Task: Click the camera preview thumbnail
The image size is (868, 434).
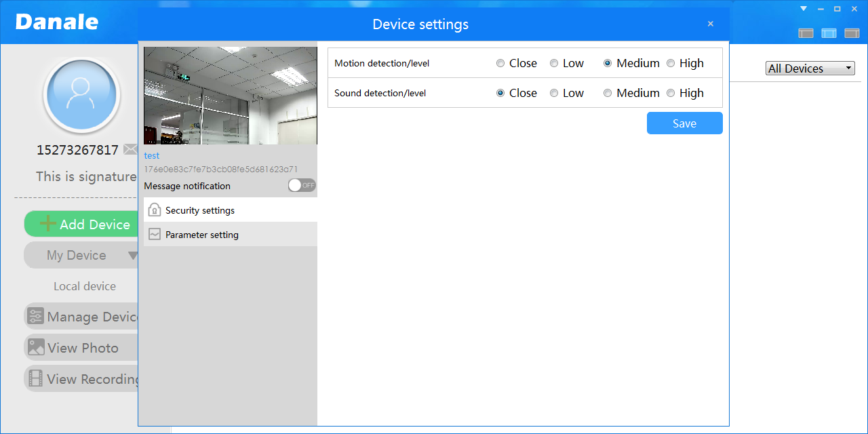Action: (x=231, y=96)
